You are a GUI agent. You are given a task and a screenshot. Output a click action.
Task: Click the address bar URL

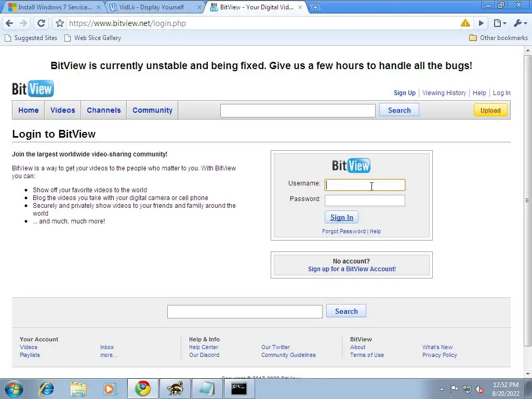pyautogui.click(x=127, y=23)
